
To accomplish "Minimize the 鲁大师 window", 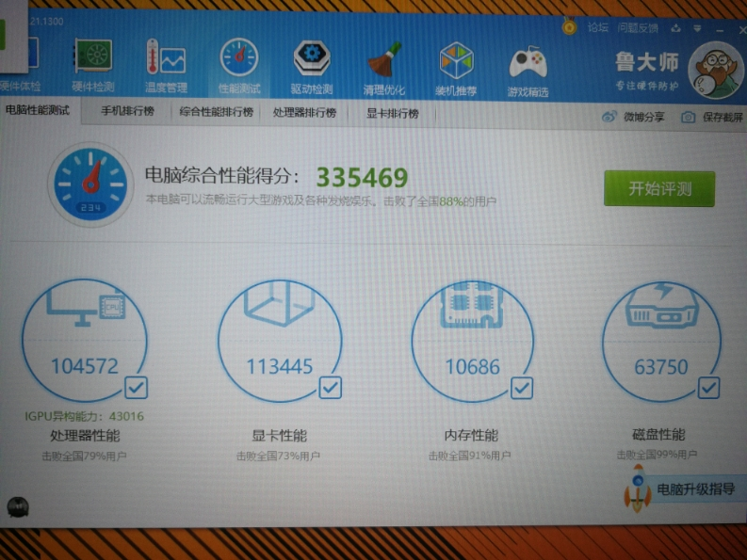I will [x=720, y=30].
